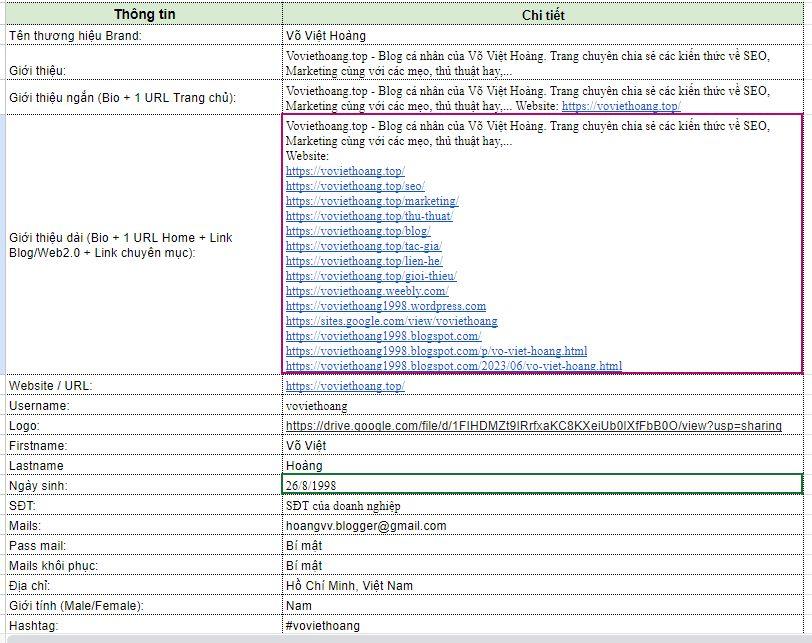Open voviethoang.top link in Website / URL row
This screenshot has width=812, height=643.
click(x=345, y=386)
